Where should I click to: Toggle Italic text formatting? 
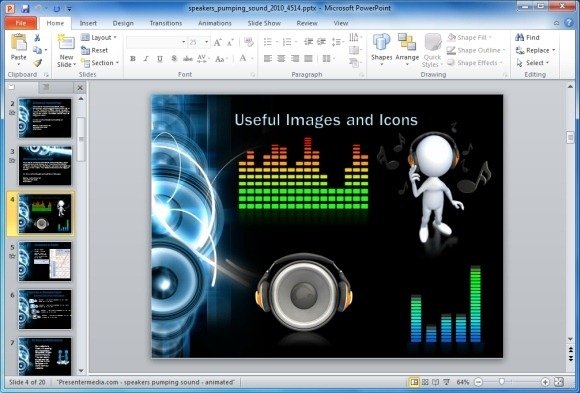pos(146,58)
